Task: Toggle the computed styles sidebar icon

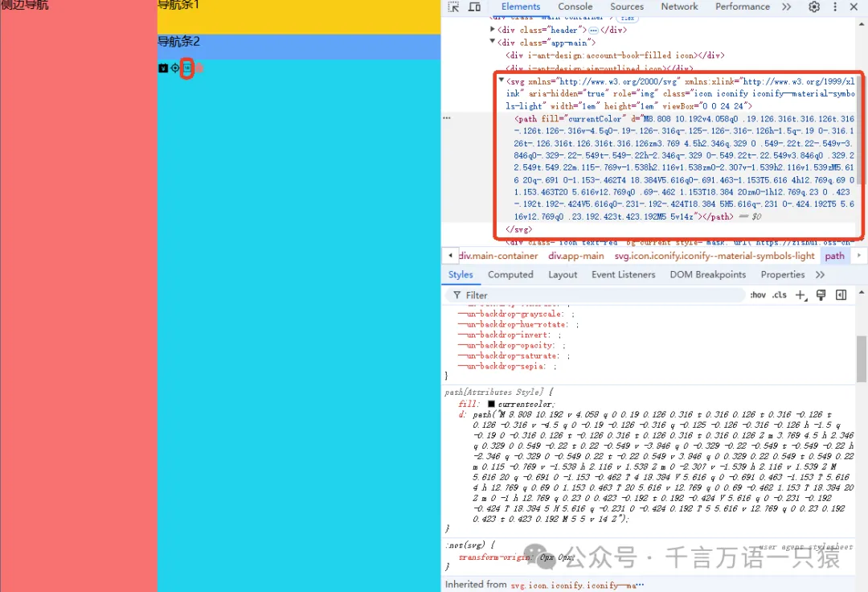Action: [x=841, y=295]
